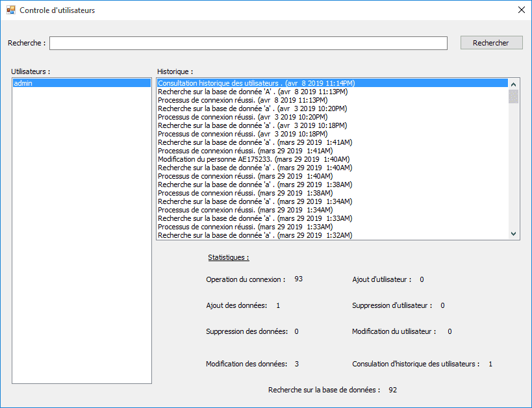
Task: Click the Modification du utilisateur label
Action: tap(394, 331)
